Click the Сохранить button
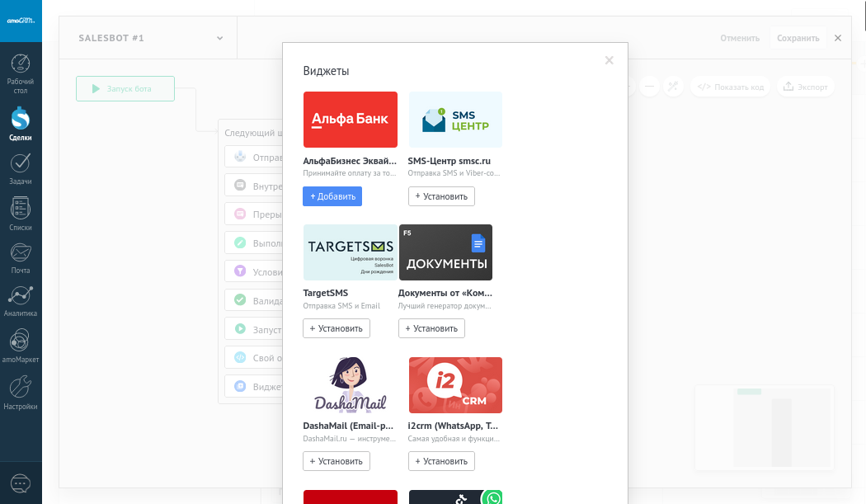The image size is (866, 504). pos(798,38)
